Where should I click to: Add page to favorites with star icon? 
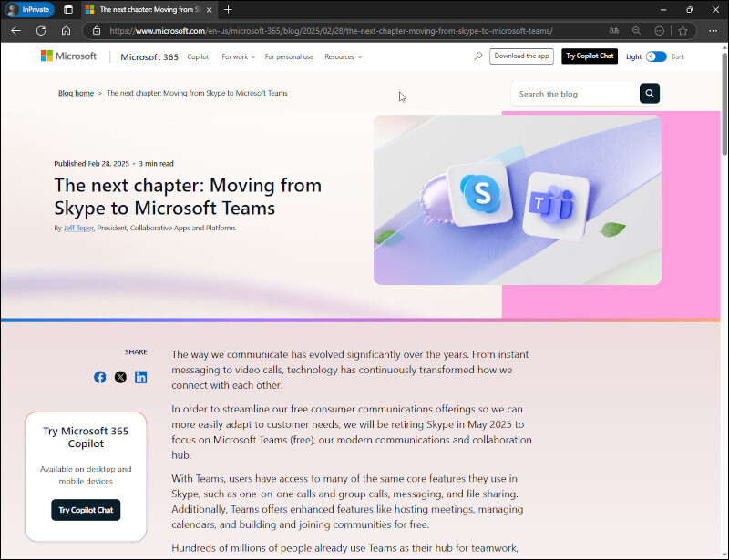coord(683,31)
